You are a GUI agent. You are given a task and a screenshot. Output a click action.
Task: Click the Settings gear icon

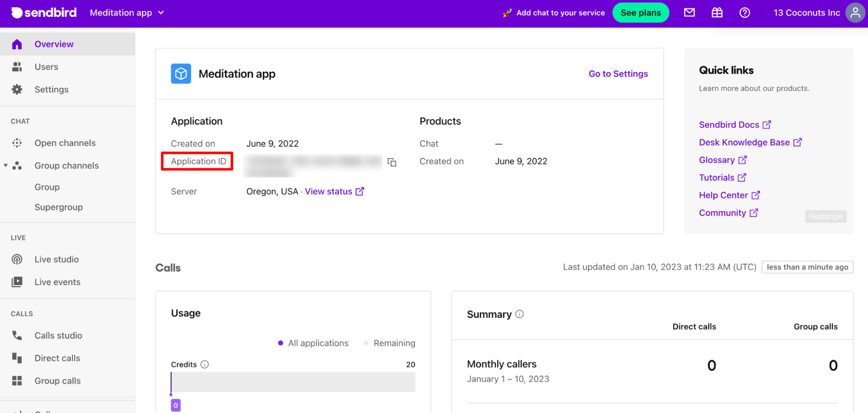pos(17,89)
